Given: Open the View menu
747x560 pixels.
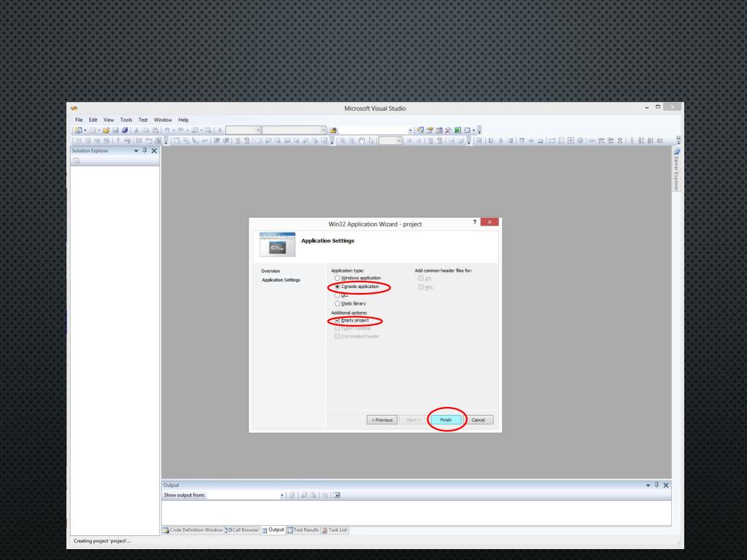Looking at the screenshot, I should pos(109,120).
